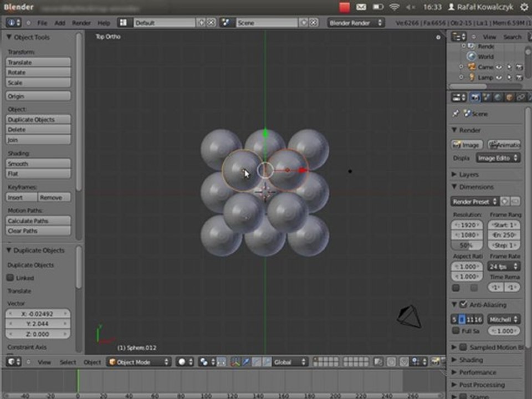Select the Object properties tab icon
The width and height of the screenshot is (532, 399).
tap(509, 98)
